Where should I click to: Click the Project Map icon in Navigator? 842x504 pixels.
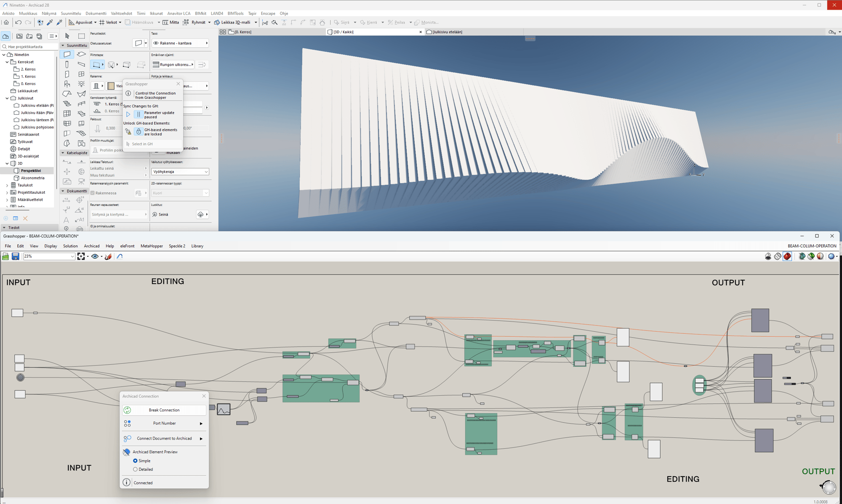(6, 36)
